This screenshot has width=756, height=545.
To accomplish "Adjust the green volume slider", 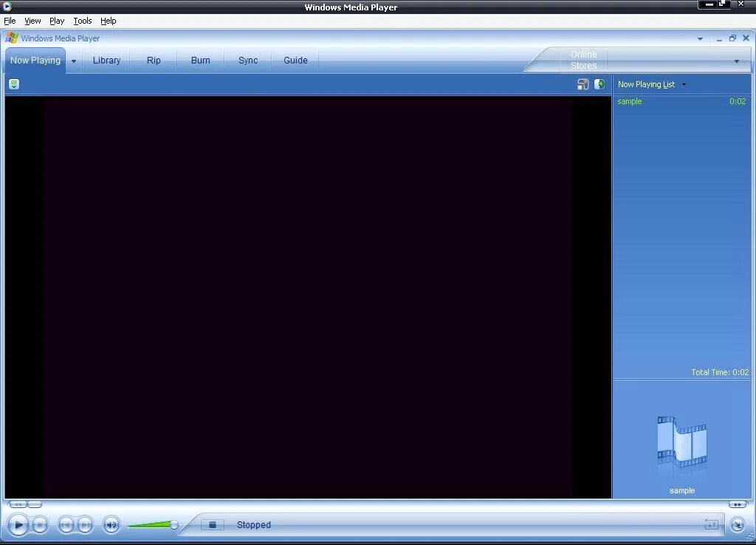I will point(152,524).
